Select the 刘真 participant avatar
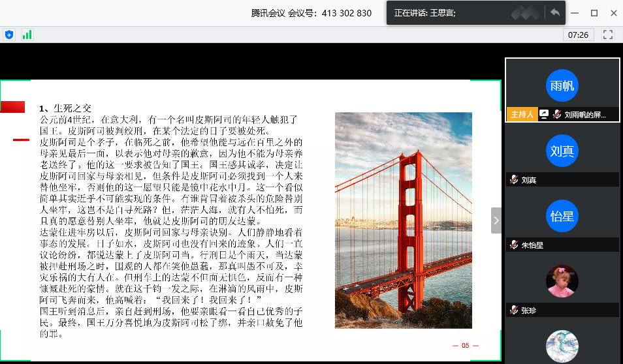Viewport: 623px width, 364px height. pyautogui.click(x=562, y=151)
